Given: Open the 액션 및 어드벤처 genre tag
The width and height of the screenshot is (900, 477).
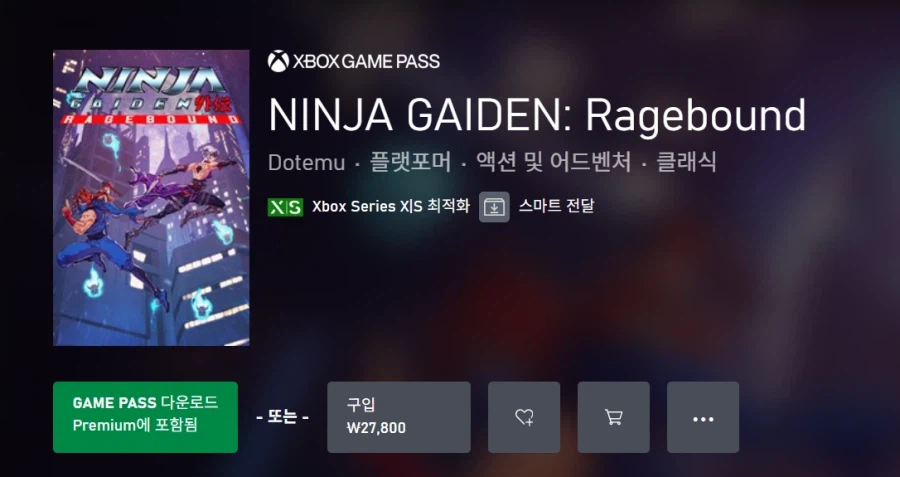Looking at the screenshot, I should coord(553,162).
